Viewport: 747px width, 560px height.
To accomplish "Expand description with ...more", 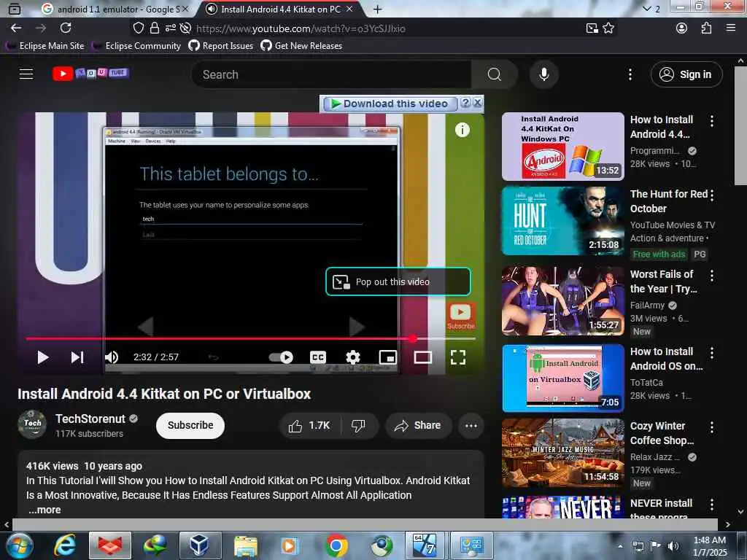I will (x=44, y=510).
